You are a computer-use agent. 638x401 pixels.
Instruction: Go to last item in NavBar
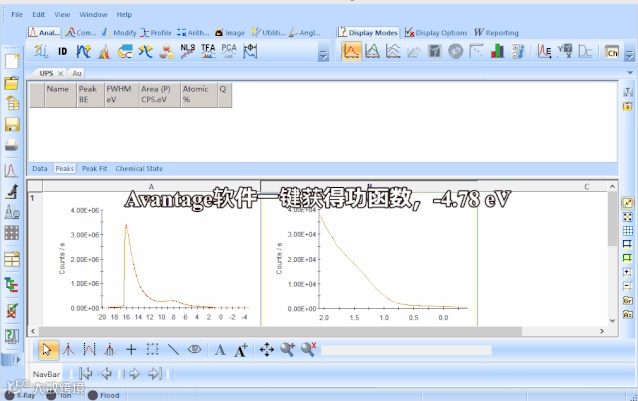coord(155,373)
